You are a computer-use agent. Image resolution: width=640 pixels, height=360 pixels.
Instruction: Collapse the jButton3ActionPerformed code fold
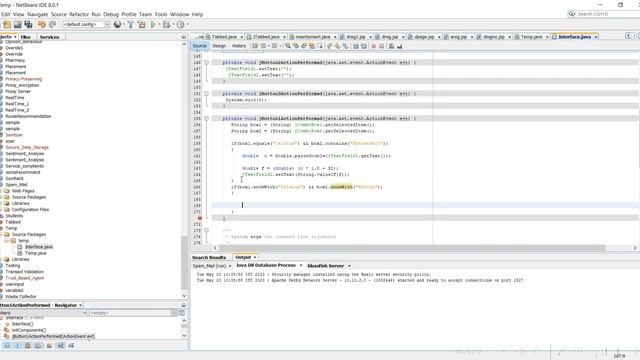pyautogui.click(x=206, y=93)
